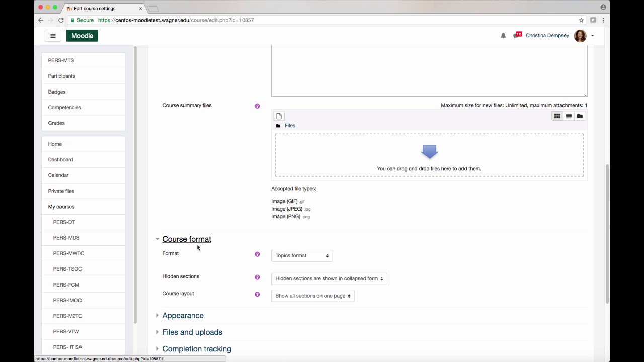Click the browser address bar URL
Image resolution: width=644 pixels, height=362 pixels.
(x=176, y=20)
